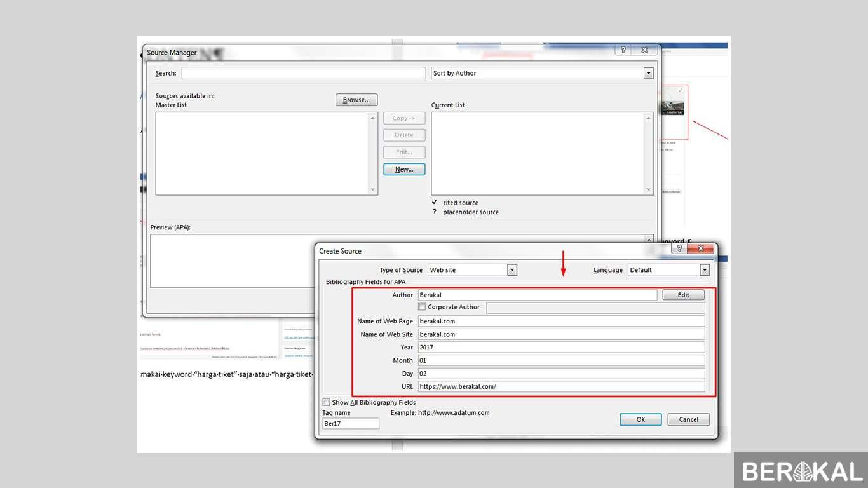Close the Source Manager window
Image resolution: width=868 pixels, height=488 pixels.
[644, 50]
